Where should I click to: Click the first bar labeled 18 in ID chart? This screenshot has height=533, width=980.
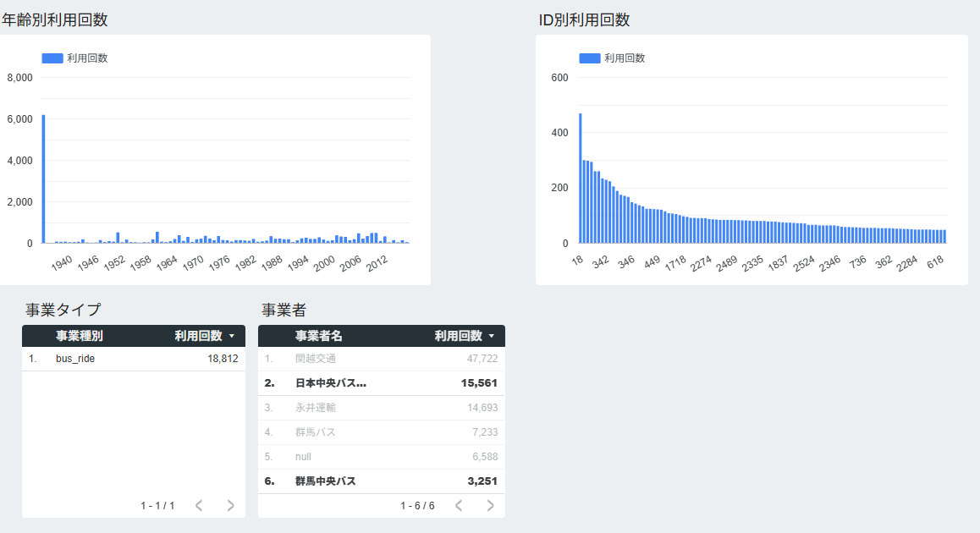(x=581, y=179)
